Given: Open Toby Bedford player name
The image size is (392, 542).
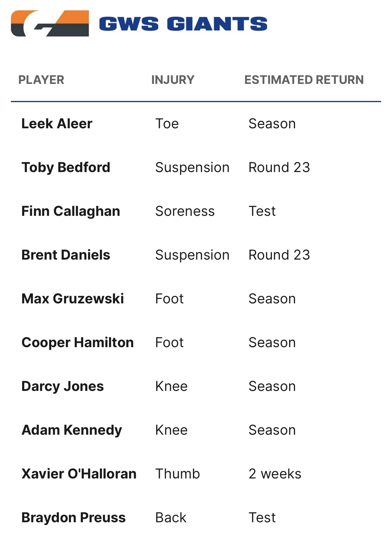Looking at the screenshot, I should point(66,167).
